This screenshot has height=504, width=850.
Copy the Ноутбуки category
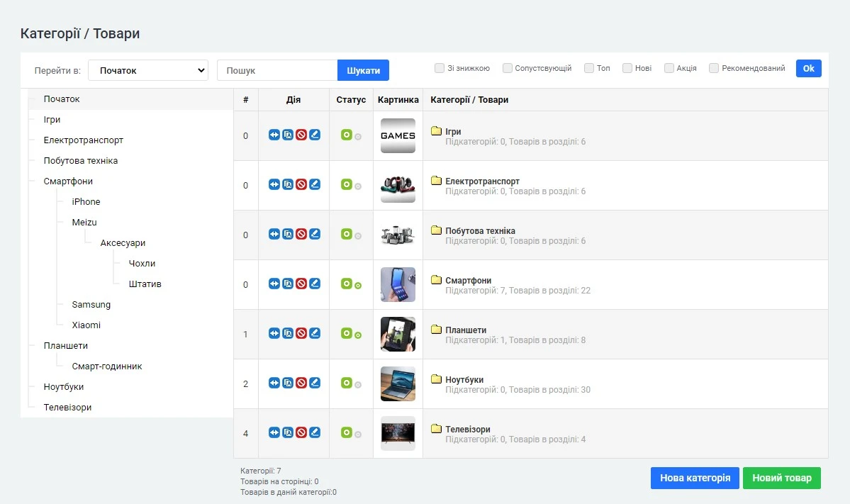288,382
